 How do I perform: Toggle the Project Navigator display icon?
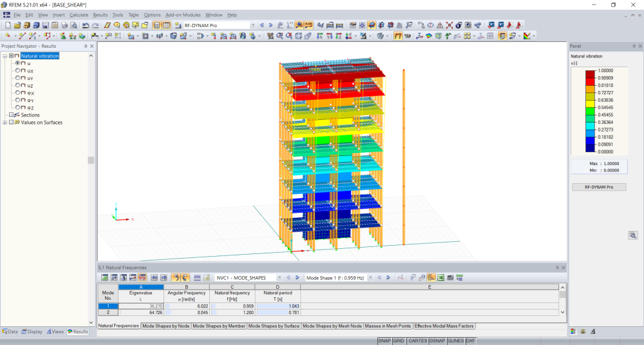tap(157, 26)
